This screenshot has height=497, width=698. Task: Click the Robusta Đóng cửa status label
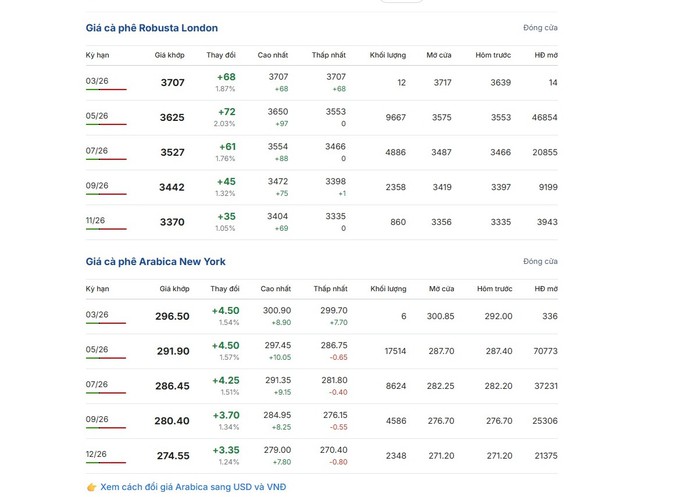[540, 28]
